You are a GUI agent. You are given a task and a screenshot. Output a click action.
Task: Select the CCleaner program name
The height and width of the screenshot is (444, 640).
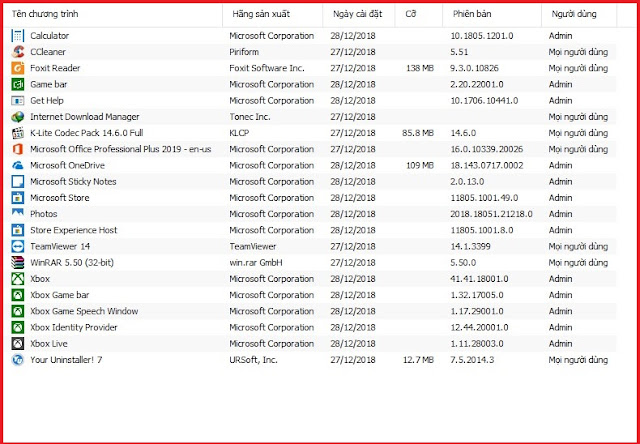48,52
